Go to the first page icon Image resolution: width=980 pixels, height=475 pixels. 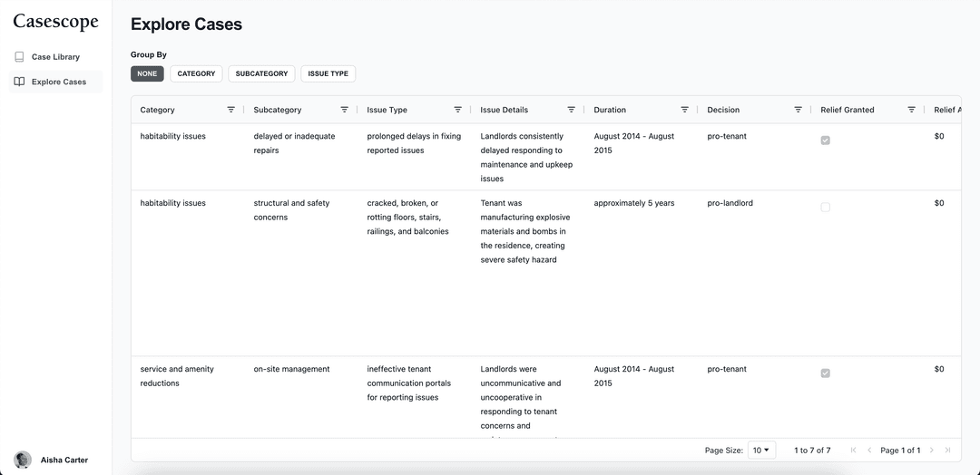pos(853,450)
